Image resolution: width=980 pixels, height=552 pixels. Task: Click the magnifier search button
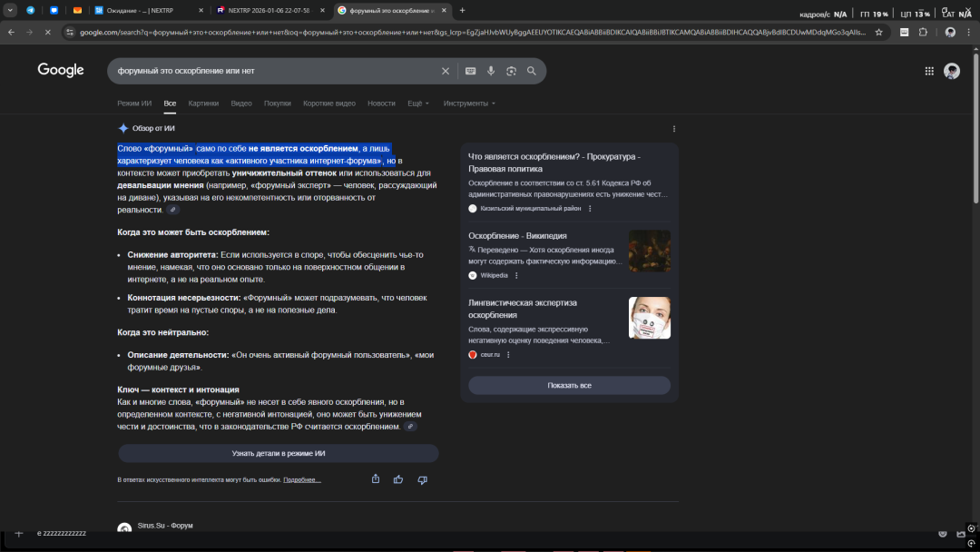[x=532, y=71]
